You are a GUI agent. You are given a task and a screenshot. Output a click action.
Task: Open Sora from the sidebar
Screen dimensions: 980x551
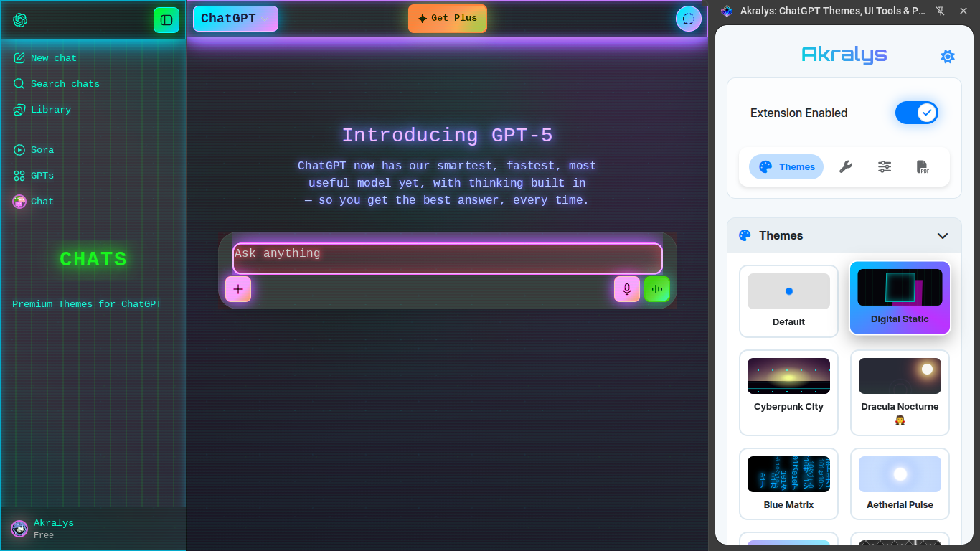tap(93, 150)
